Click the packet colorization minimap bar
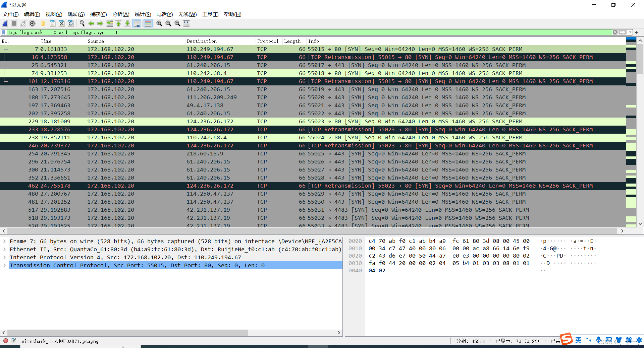This screenshot has height=348, width=644. click(631, 132)
